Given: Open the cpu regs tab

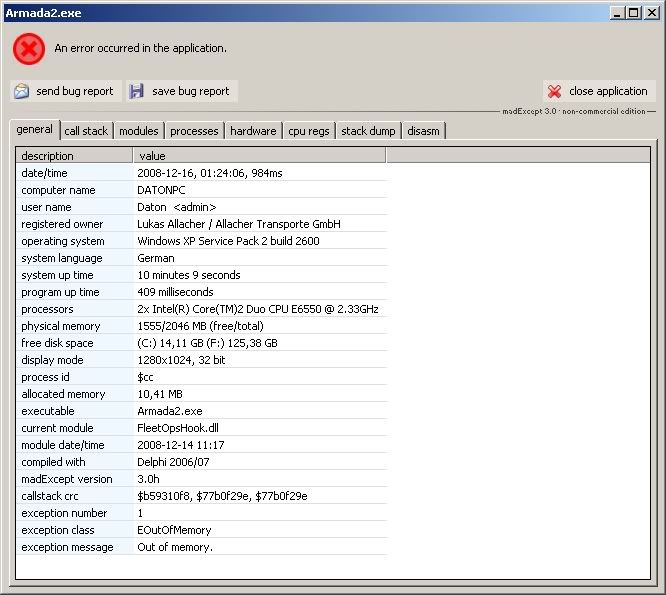Looking at the screenshot, I should pyautogui.click(x=309, y=131).
